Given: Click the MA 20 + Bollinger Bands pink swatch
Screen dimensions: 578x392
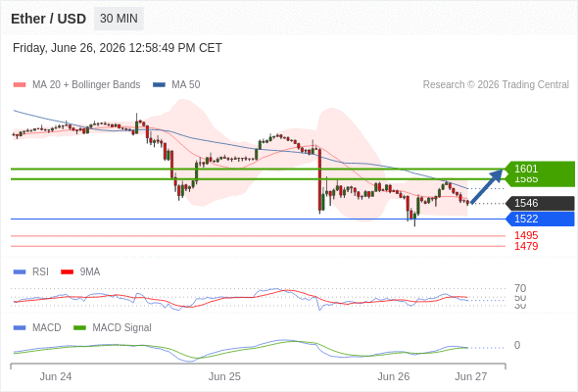Looking at the screenshot, I should coord(20,85).
